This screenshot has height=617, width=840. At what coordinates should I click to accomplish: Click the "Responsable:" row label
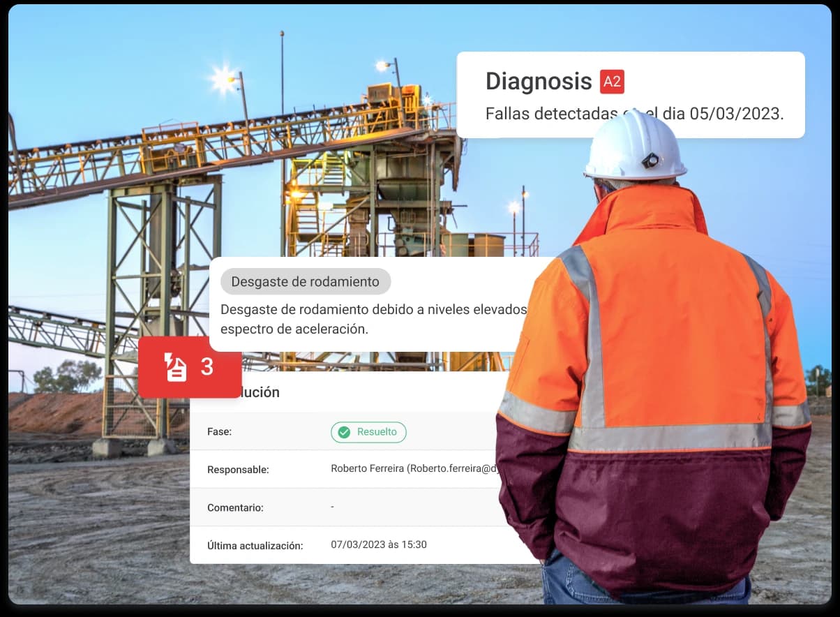238,470
